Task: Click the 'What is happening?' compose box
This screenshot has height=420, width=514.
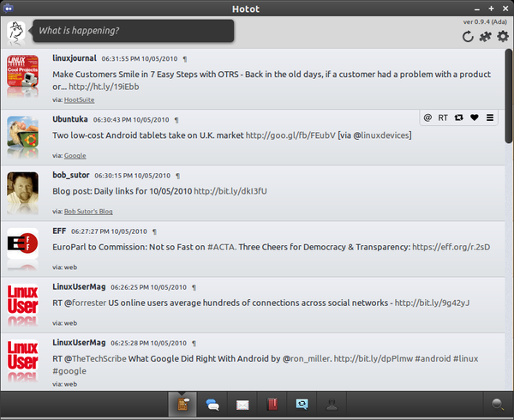Action: [x=134, y=31]
